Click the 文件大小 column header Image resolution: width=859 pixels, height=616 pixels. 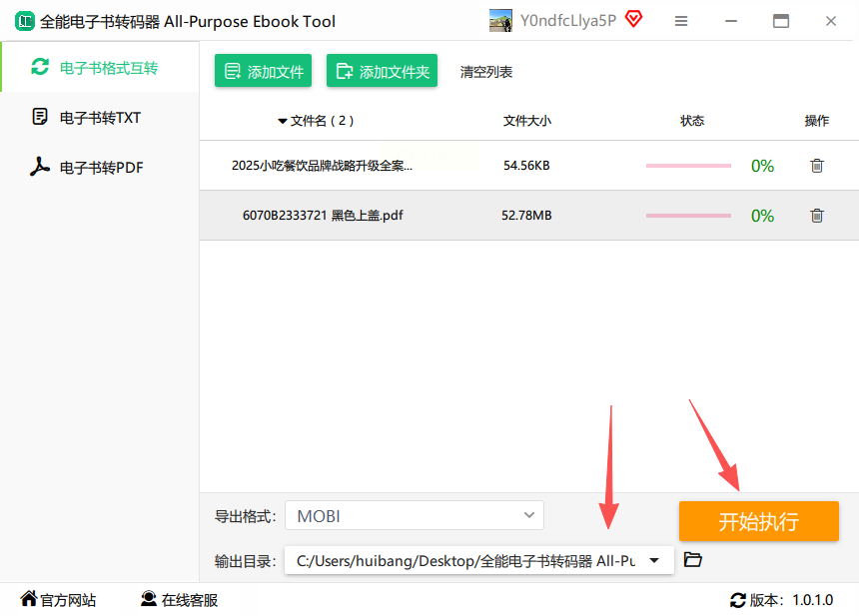tap(527, 121)
